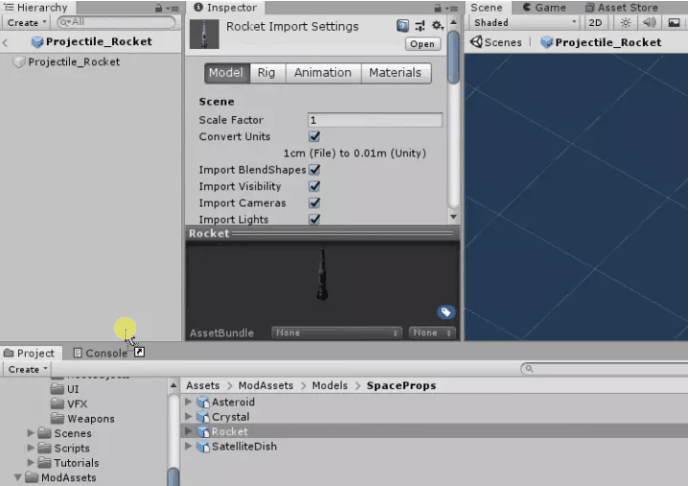Expand the Scenes folder arrow
Image resolution: width=691 pixels, height=486 pixels.
pos(30,433)
